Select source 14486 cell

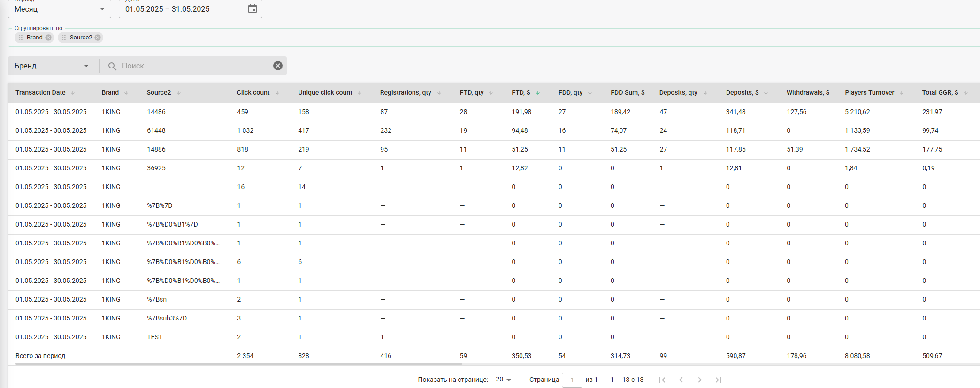[156, 112]
